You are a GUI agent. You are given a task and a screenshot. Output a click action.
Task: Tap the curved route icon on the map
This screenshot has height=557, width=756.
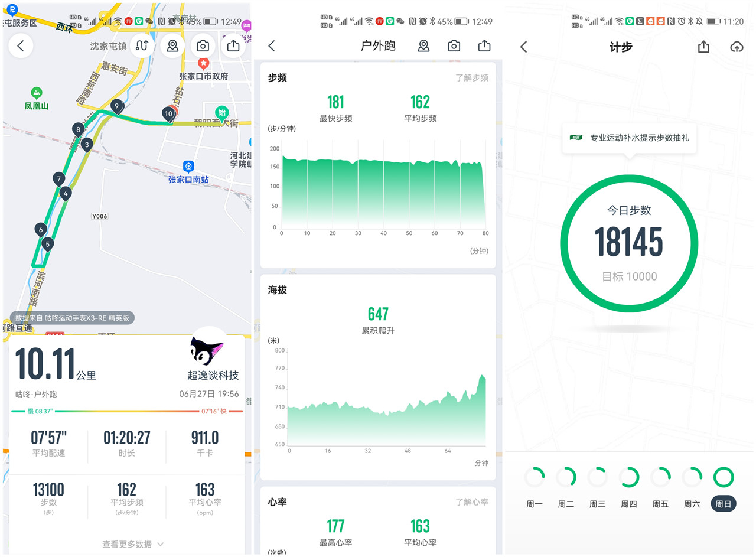[142, 45]
